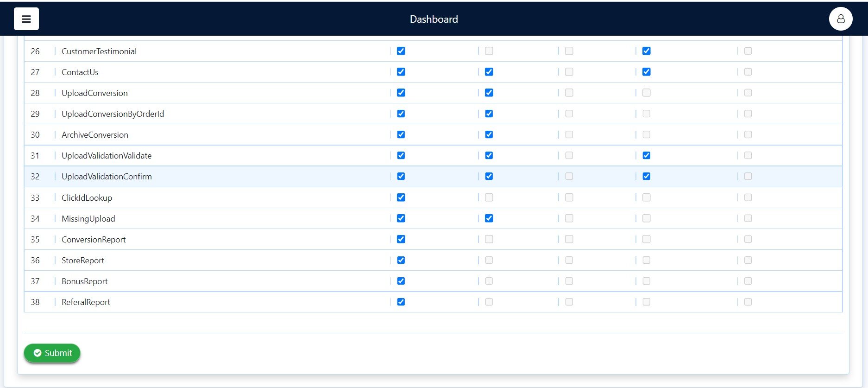This screenshot has height=388, width=868.
Task: Select the ContactUs row name
Action: [x=80, y=72]
